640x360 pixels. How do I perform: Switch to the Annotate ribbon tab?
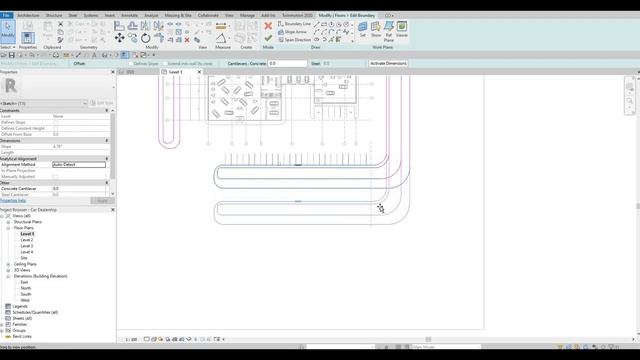tap(129, 16)
